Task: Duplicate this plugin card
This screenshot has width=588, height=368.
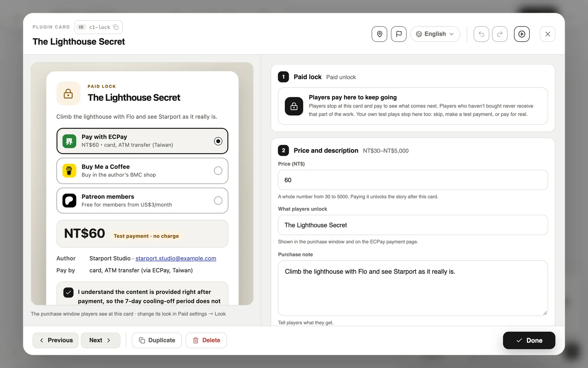Action: (x=157, y=340)
